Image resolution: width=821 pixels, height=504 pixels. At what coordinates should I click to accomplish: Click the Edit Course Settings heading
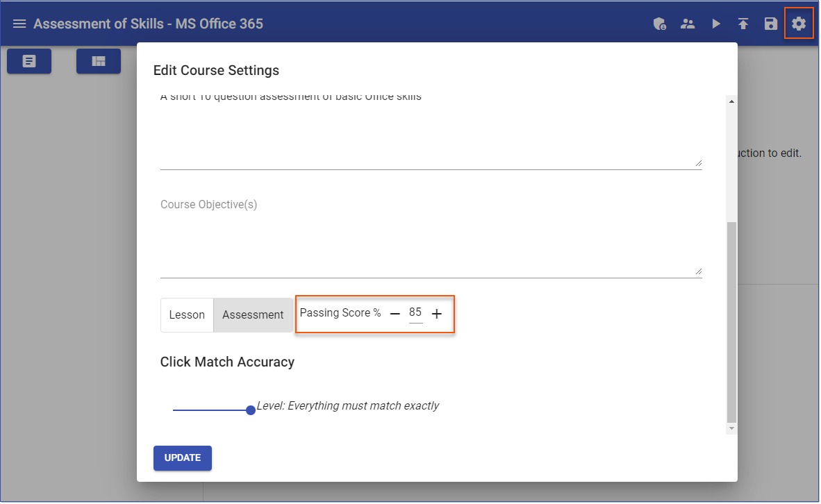(216, 71)
